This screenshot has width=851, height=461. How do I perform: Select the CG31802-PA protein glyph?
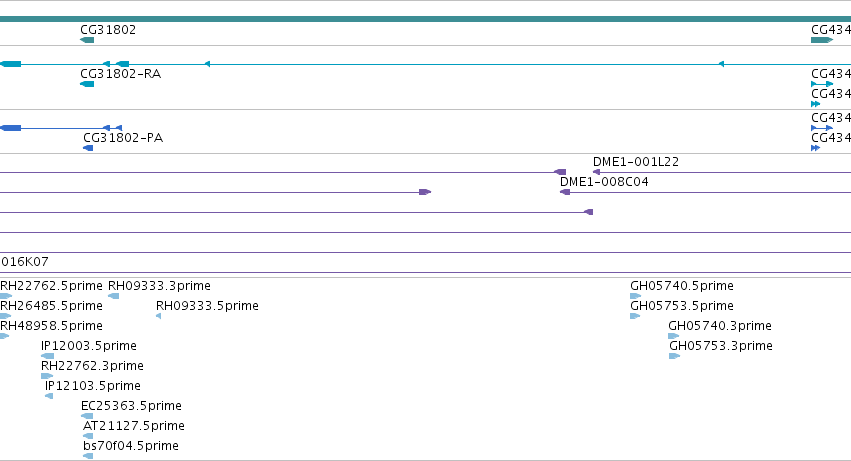pyautogui.click(x=88, y=148)
